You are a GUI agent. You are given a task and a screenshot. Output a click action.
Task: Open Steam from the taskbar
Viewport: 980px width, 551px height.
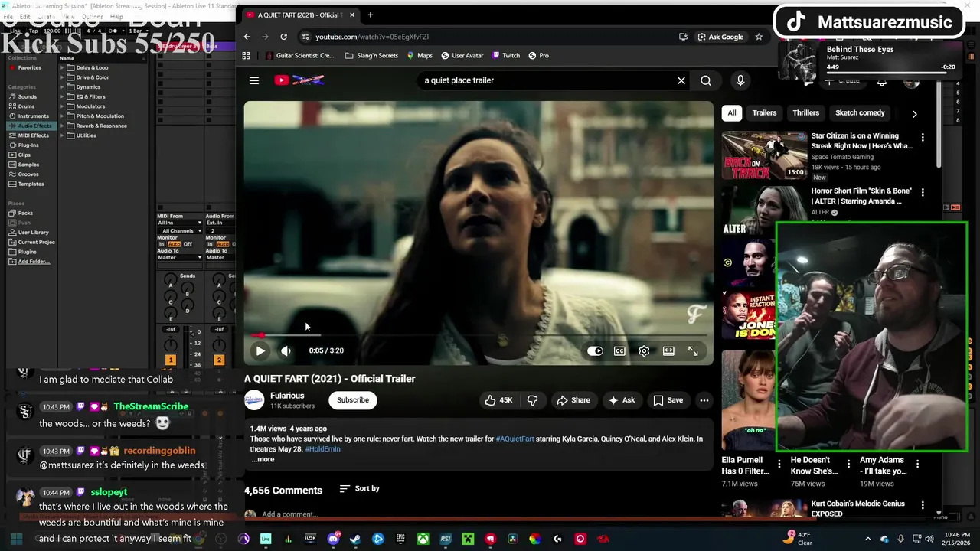click(355, 539)
